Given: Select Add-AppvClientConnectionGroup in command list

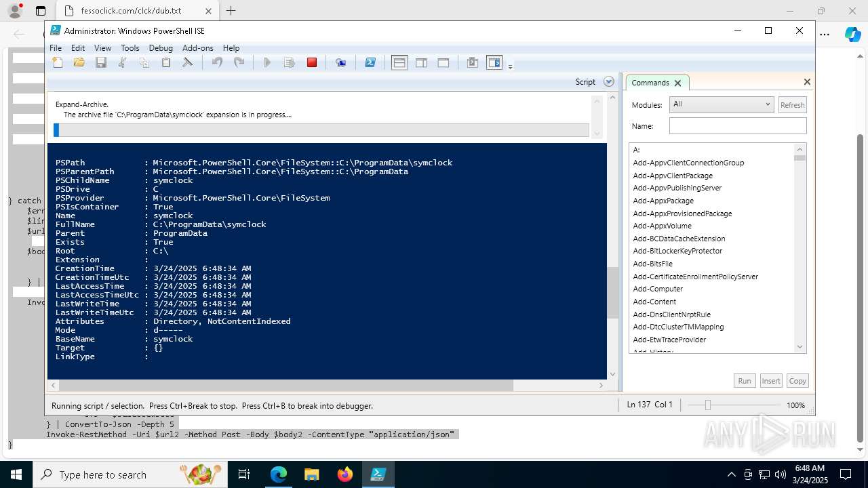Looking at the screenshot, I should (x=688, y=163).
